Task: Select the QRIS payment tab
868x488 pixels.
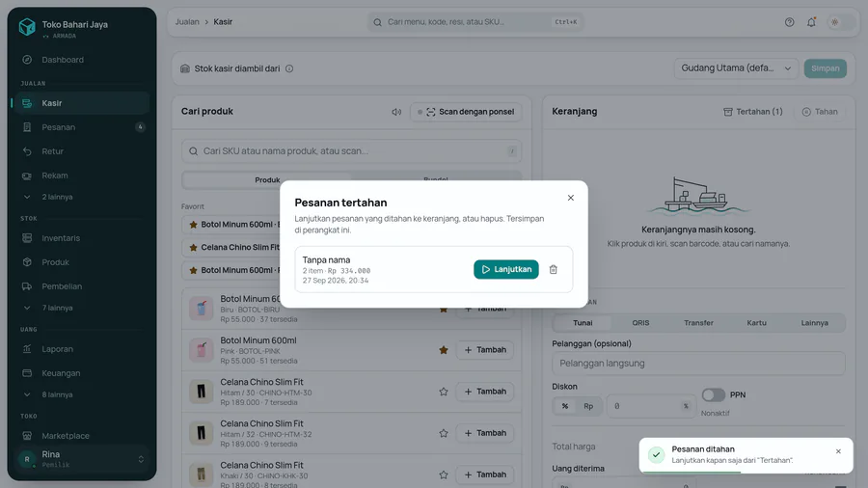Action: 640,322
